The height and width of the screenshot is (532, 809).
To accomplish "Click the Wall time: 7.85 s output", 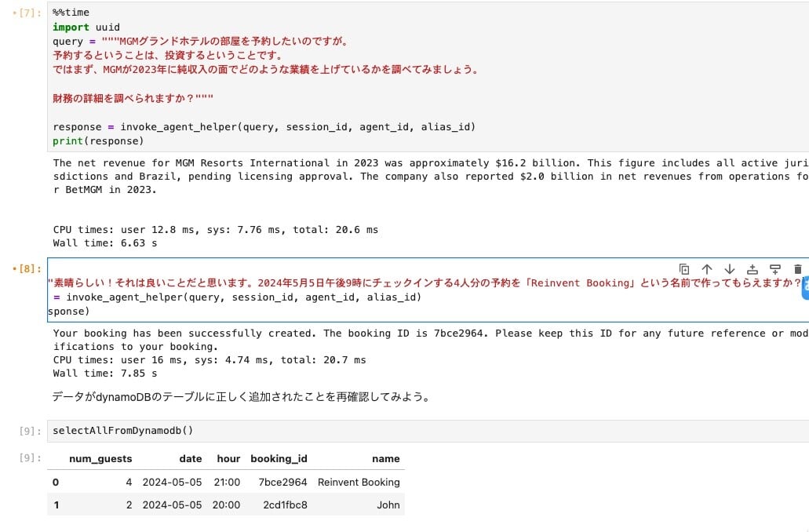I will [104, 373].
